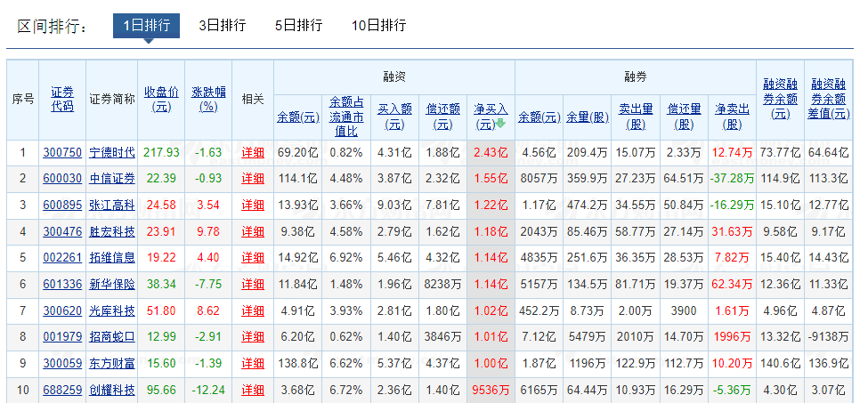Open 详细 link for 东方财富 row
The image size is (868, 403).
coord(254,364)
